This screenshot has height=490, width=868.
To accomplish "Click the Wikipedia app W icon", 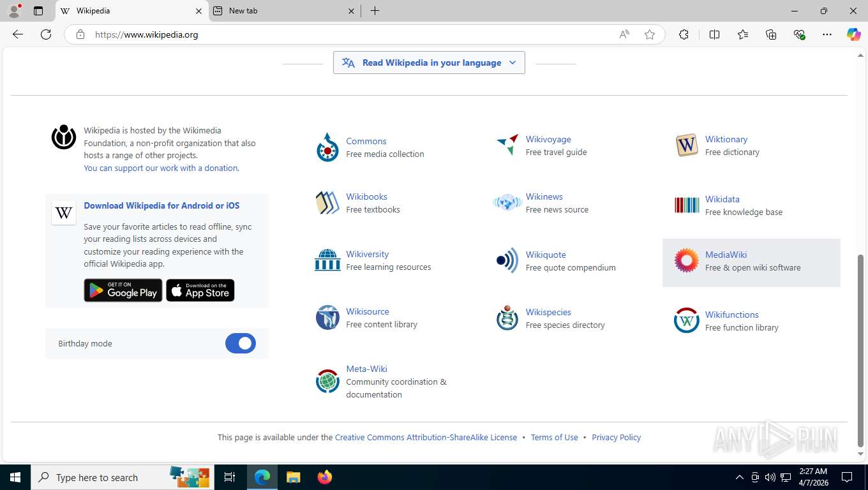I will [64, 212].
